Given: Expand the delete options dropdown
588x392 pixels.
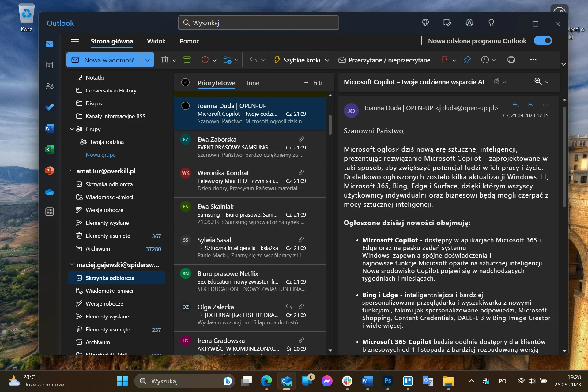Looking at the screenshot, I should pyautogui.click(x=174, y=60).
